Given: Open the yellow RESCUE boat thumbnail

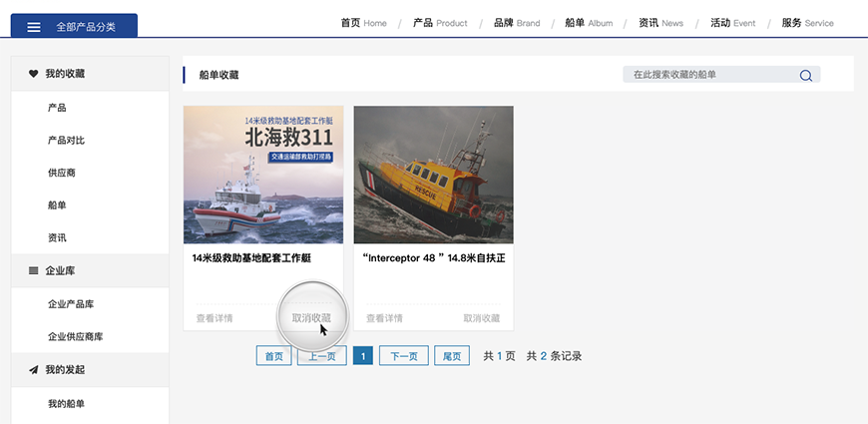Looking at the screenshot, I should pos(433,175).
